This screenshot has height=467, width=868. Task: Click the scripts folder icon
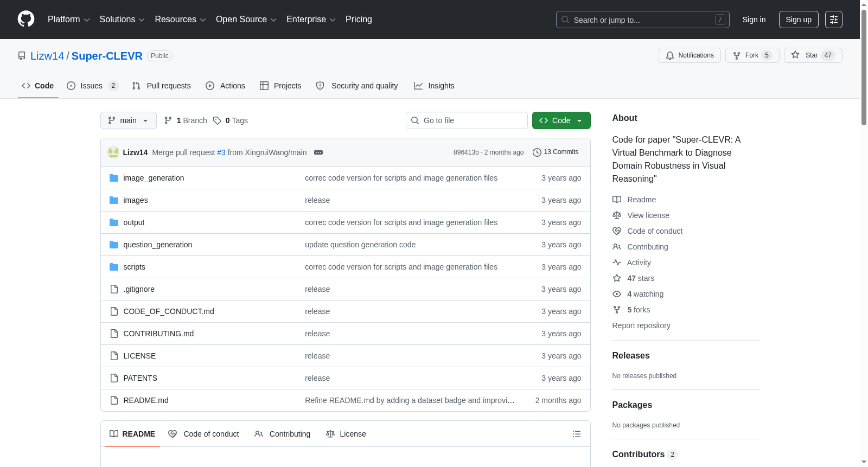(x=114, y=267)
